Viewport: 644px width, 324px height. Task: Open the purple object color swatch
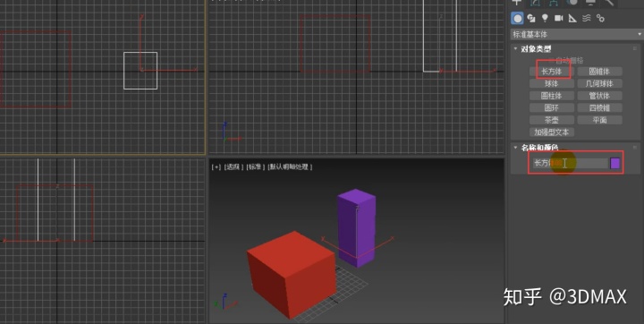tap(614, 163)
